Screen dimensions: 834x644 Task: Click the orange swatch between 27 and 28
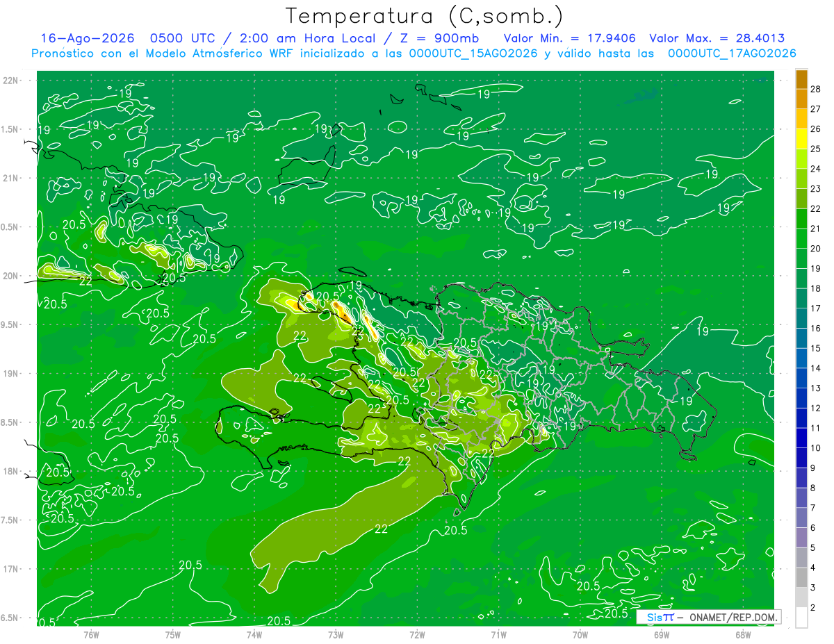801,99
